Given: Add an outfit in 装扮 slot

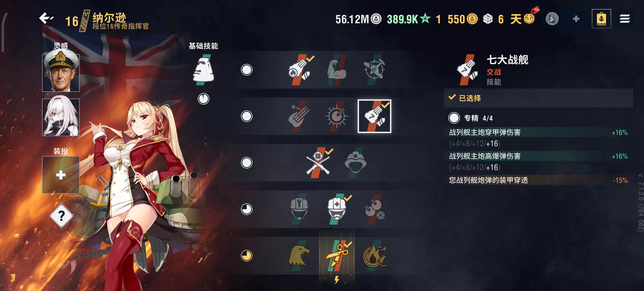Looking at the screenshot, I should [x=61, y=175].
